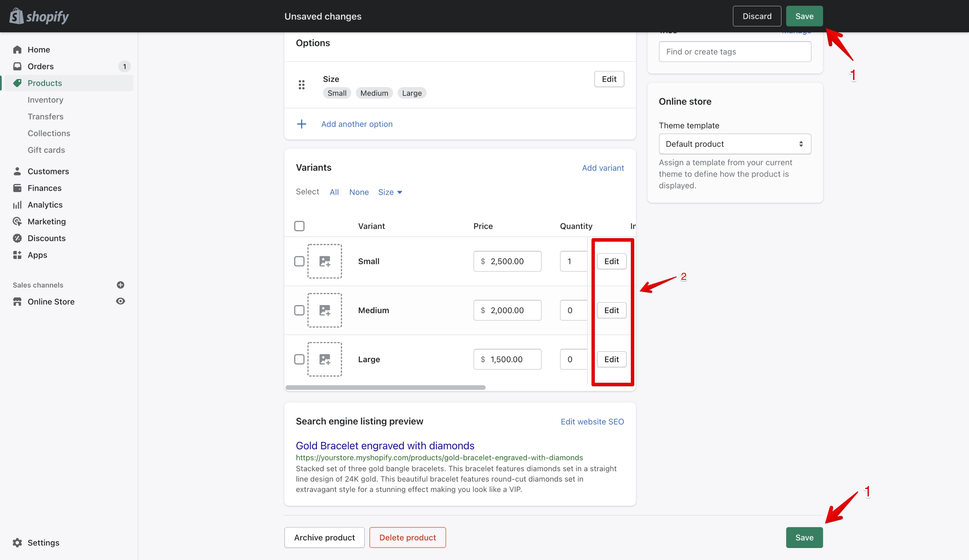Open the Settings page
This screenshot has width=969, height=560.
point(43,543)
